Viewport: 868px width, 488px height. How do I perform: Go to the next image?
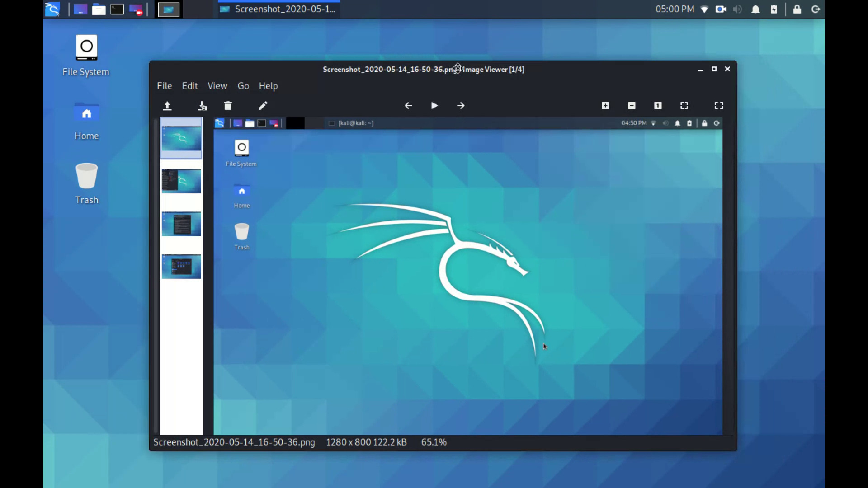click(x=461, y=106)
